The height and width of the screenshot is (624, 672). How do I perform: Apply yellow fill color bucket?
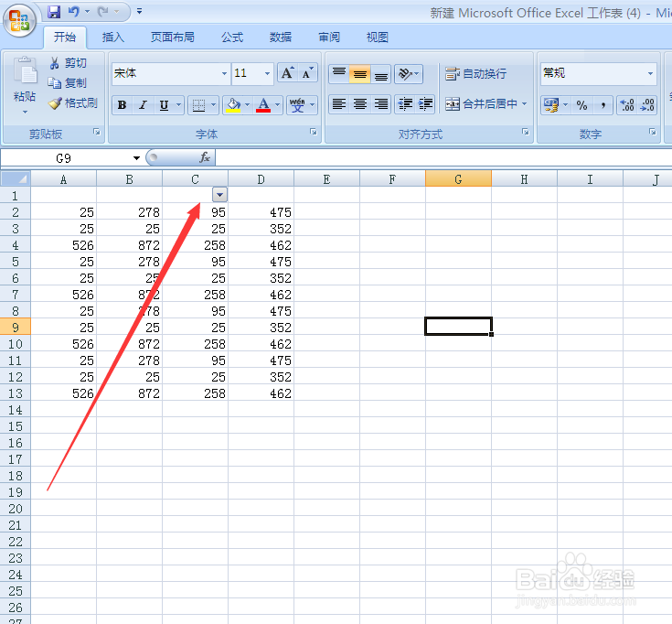(233, 105)
